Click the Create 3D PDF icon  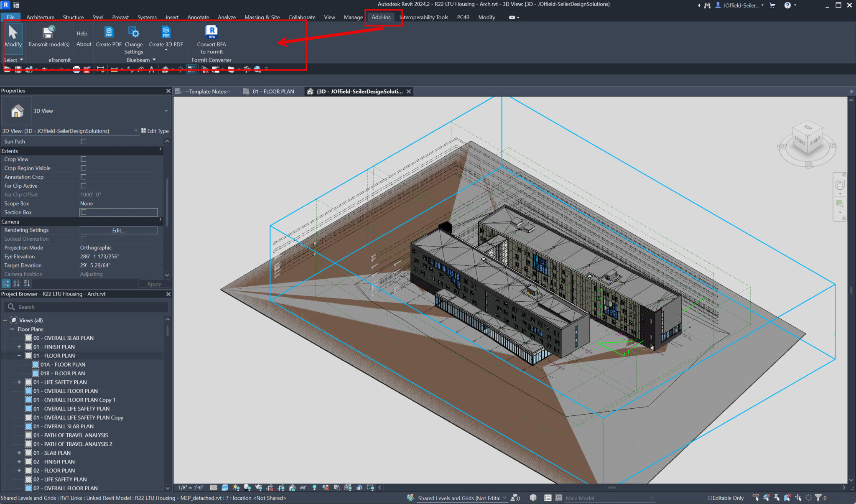pyautogui.click(x=166, y=33)
